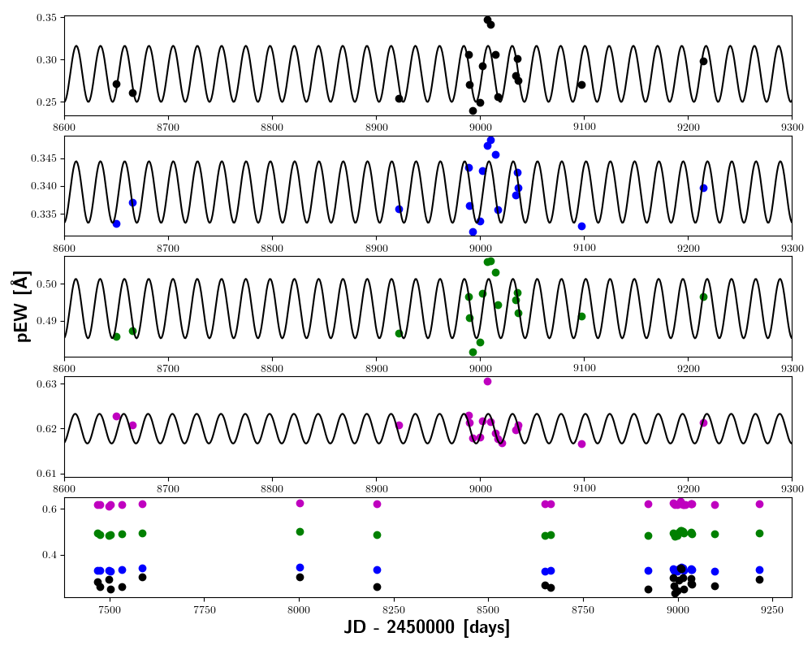
Task: Click the 8250 x-axis tick label
Action: (x=394, y=610)
